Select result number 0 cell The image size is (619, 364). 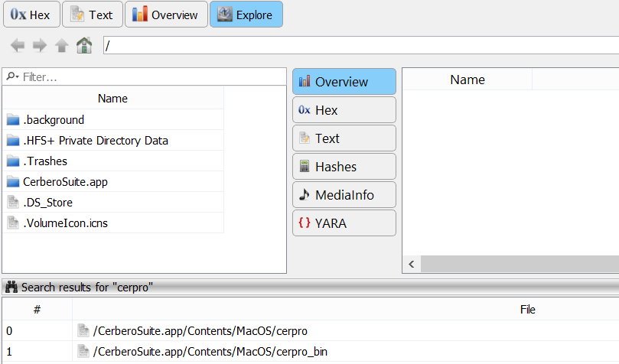click(37, 331)
